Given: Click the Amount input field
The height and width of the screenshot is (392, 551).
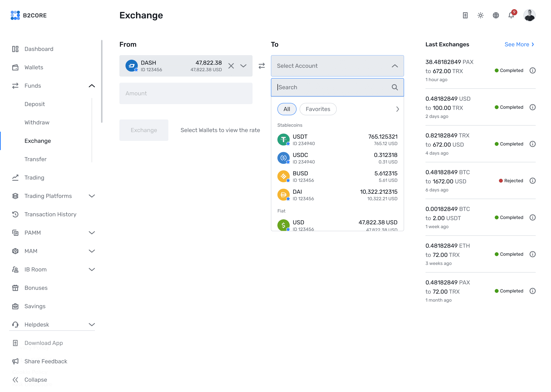Looking at the screenshot, I should click(x=186, y=93).
